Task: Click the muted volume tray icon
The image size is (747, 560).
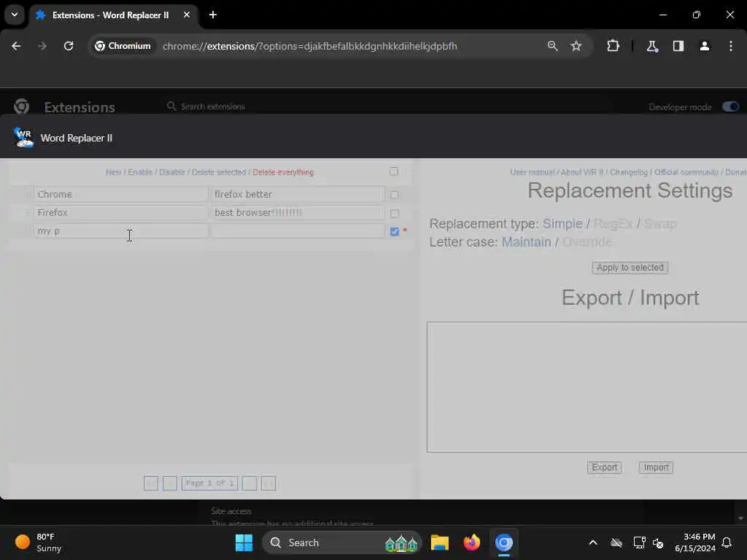Action: coord(658,542)
